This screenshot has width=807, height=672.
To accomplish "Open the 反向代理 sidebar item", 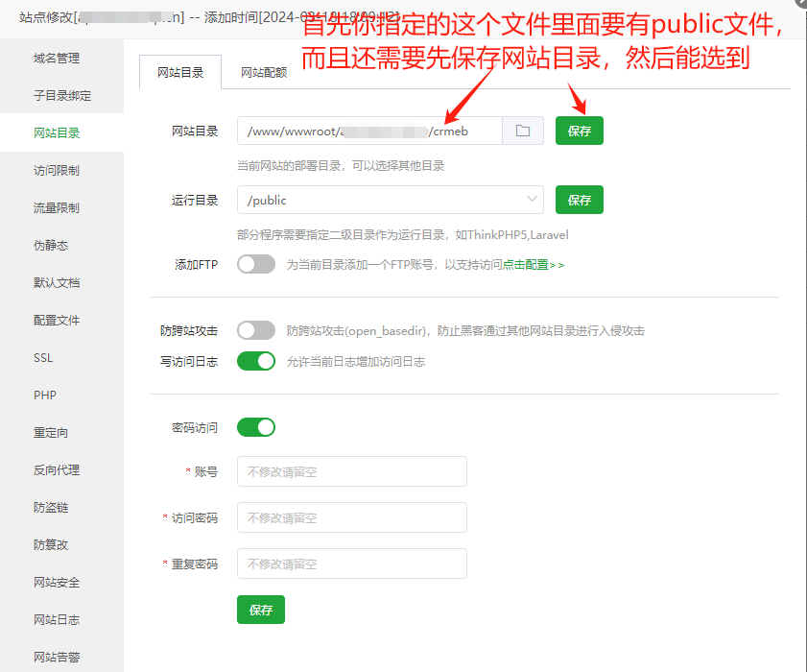I will (57, 470).
